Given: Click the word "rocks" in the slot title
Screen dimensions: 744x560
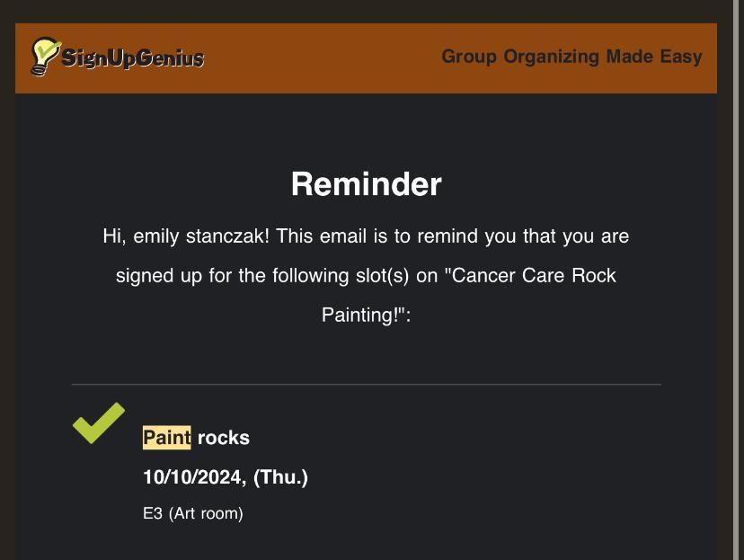Looking at the screenshot, I should pyautogui.click(x=224, y=438).
